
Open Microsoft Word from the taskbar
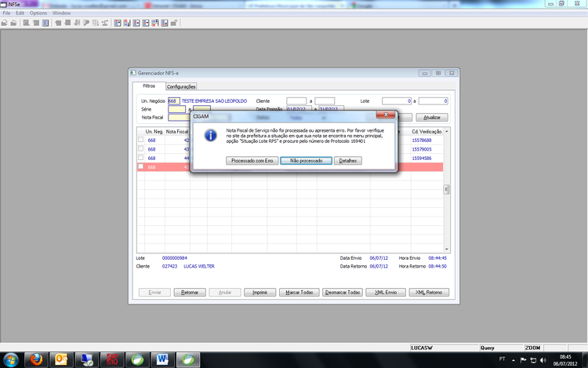[162, 359]
